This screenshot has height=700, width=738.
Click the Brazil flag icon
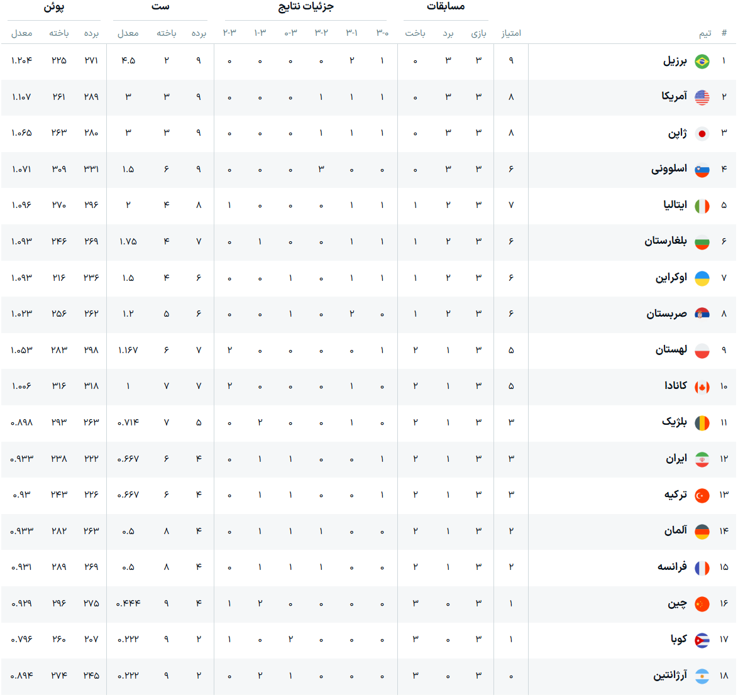click(x=702, y=61)
